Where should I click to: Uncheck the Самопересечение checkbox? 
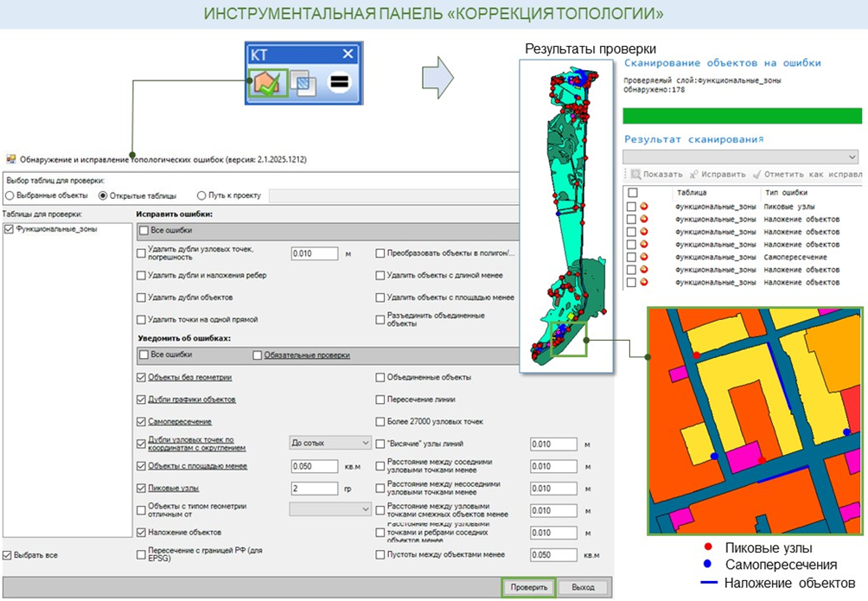pyautogui.click(x=142, y=421)
